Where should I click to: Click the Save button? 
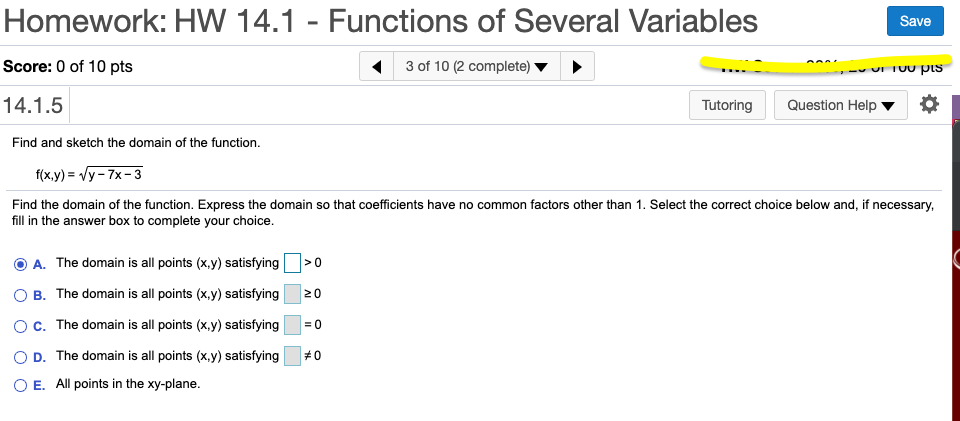tap(915, 21)
